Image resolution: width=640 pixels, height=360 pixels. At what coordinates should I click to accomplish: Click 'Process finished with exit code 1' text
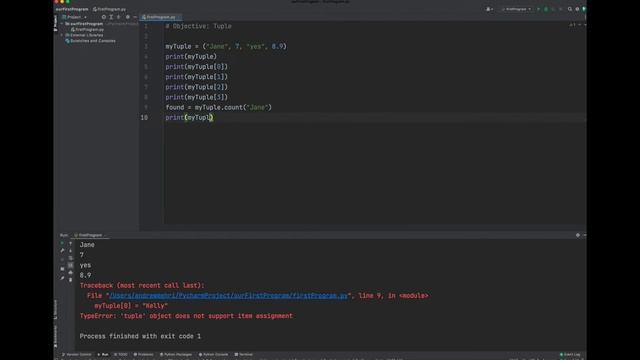point(140,336)
